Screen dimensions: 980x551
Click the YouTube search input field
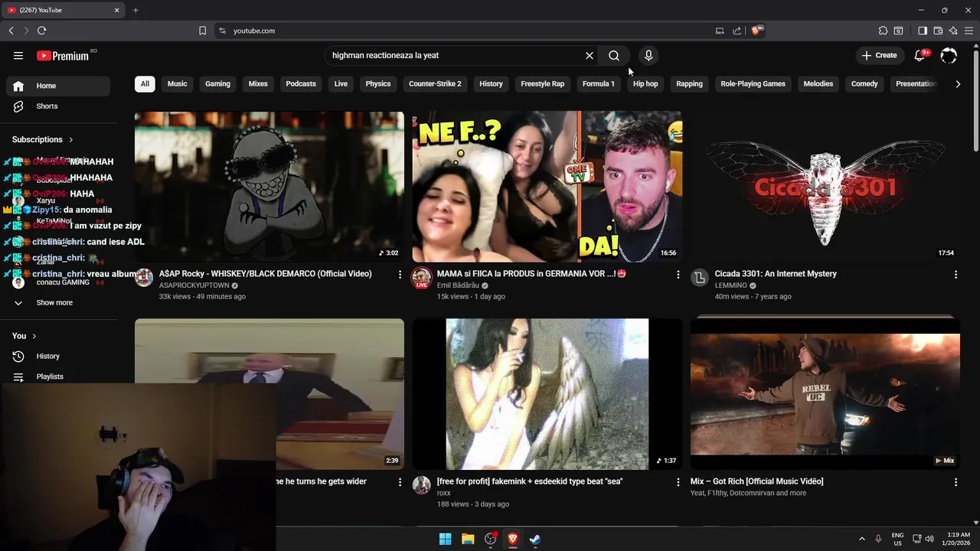pos(453,55)
